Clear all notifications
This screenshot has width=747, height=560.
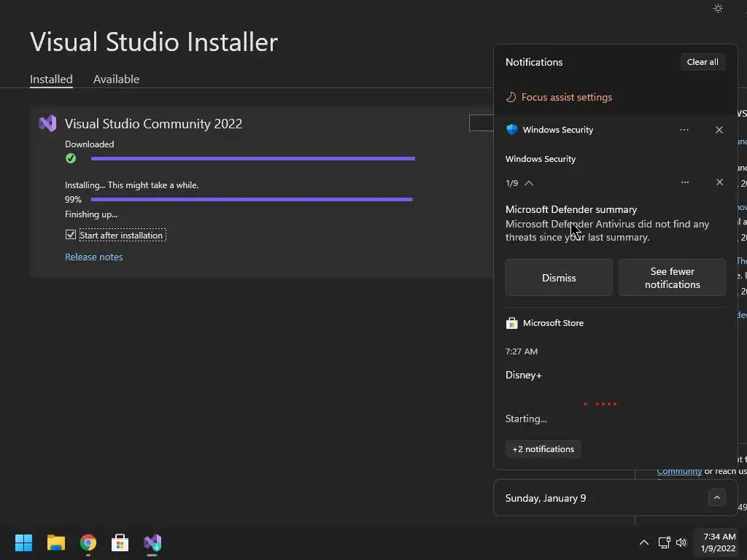coord(703,62)
